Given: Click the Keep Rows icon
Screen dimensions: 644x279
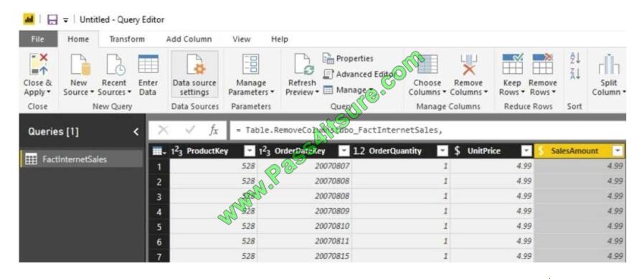Looking at the screenshot, I should coord(513,64).
